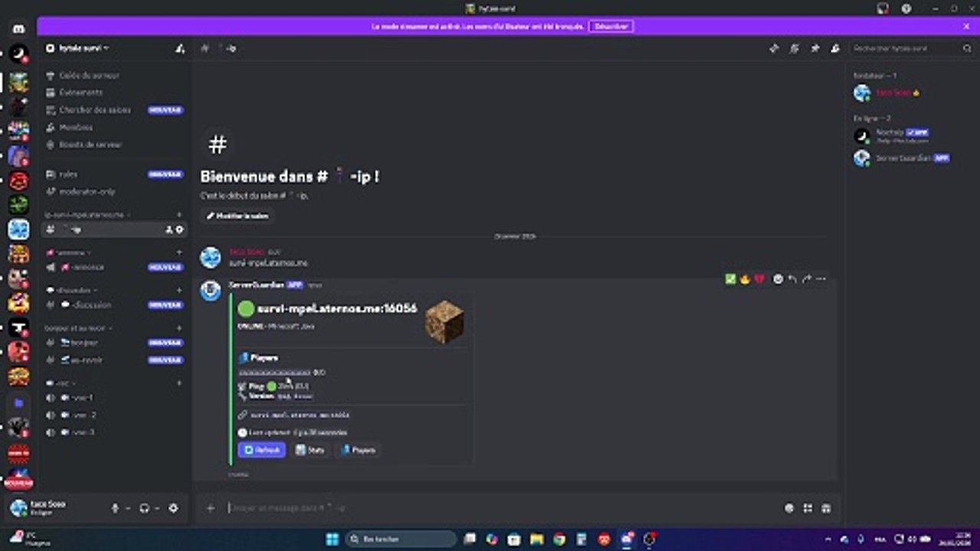Collapse the ip-survi-mpel.aternos.me category
This screenshot has height=551, width=980.
[x=87, y=215]
